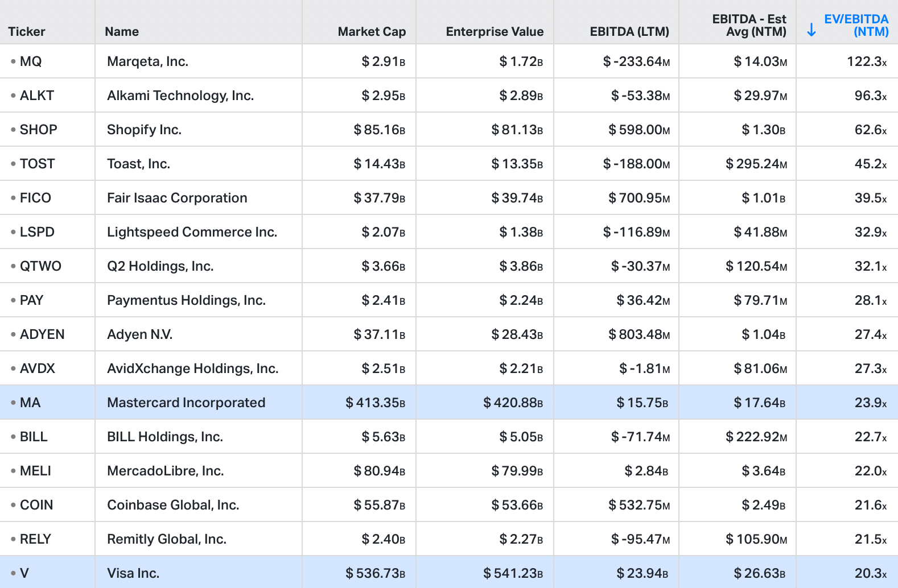Click Toast's $-188.00M EBITDA value

click(636, 164)
